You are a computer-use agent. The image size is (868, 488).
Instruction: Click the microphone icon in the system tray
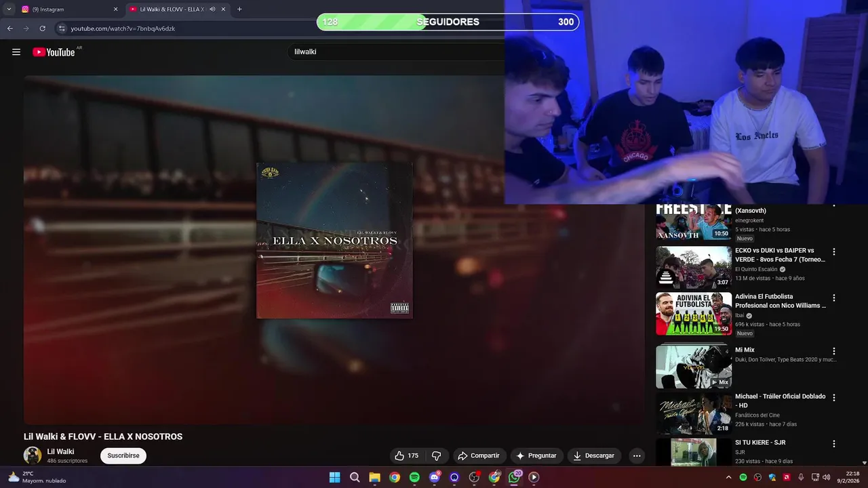click(802, 477)
